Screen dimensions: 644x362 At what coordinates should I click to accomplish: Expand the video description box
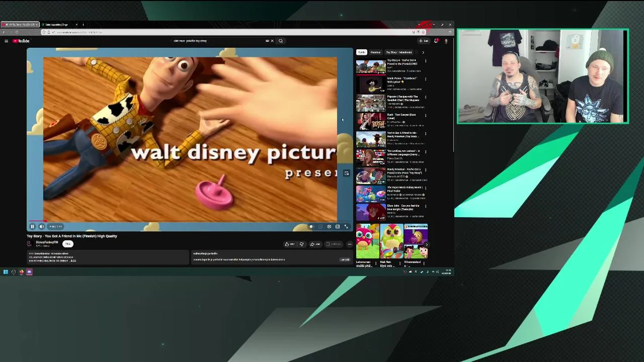pyautogui.click(x=108, y=257)
